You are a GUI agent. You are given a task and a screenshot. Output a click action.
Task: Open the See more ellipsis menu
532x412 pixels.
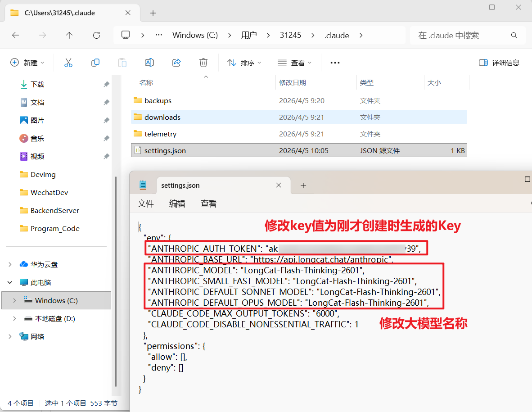click(335, 63)
